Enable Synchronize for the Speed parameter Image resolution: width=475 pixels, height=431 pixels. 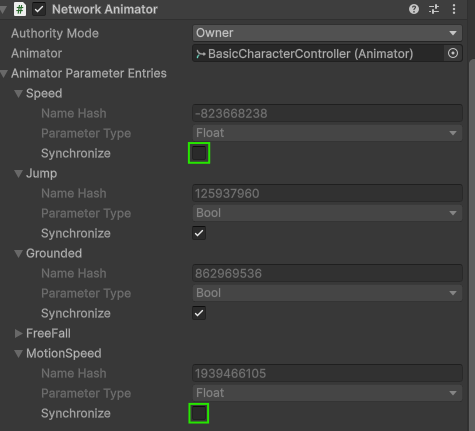pos(199,153)
